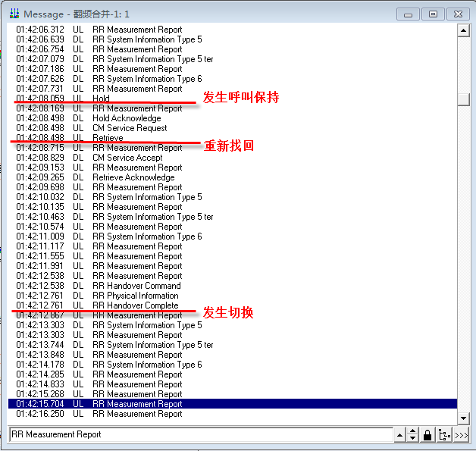Screen dimensions: 476x451
Task: Click the scroll-down arrow of the message list
Action: 464,418
